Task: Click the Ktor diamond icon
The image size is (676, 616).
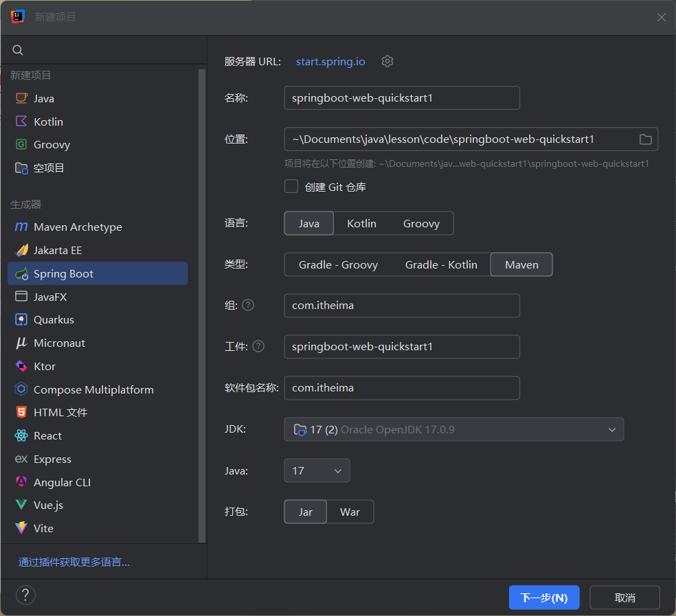Action: (x=21, y=366)
